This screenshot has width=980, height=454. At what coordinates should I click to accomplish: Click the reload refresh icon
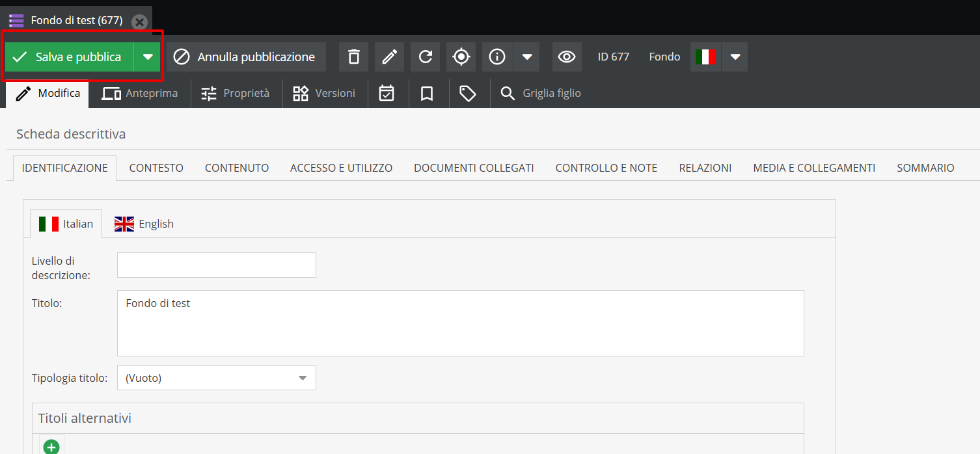(x=425, y=57)
